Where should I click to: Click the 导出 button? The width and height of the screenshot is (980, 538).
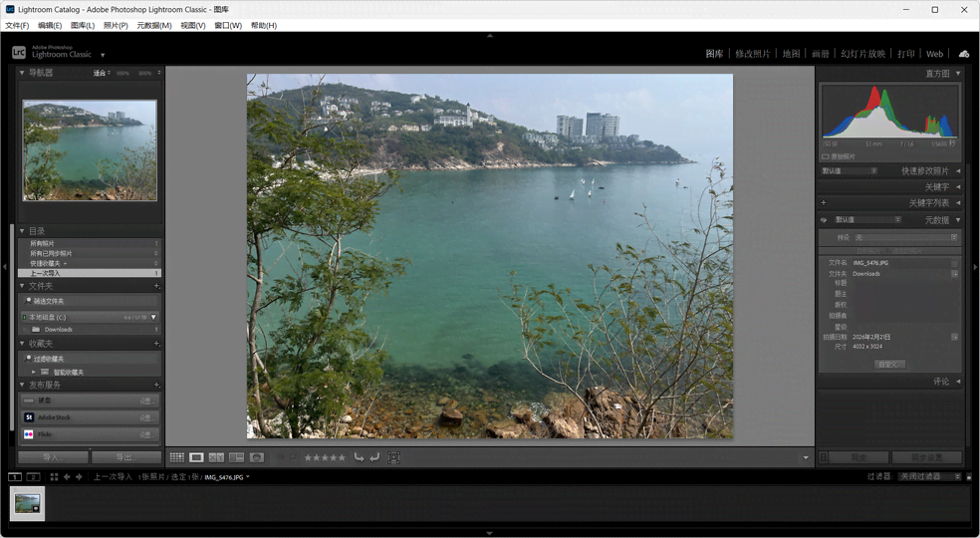pos(125,457)
